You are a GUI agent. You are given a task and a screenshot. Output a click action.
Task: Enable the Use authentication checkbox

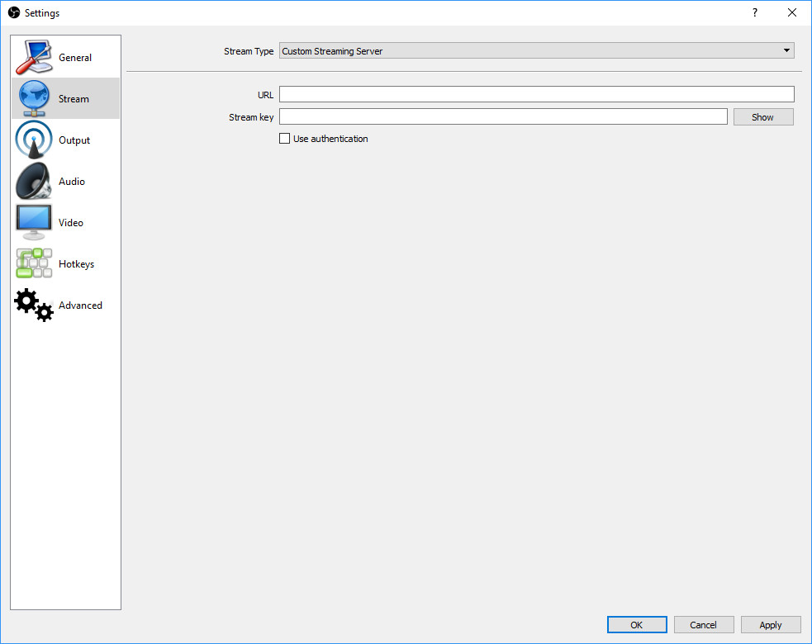pos(284,138)
